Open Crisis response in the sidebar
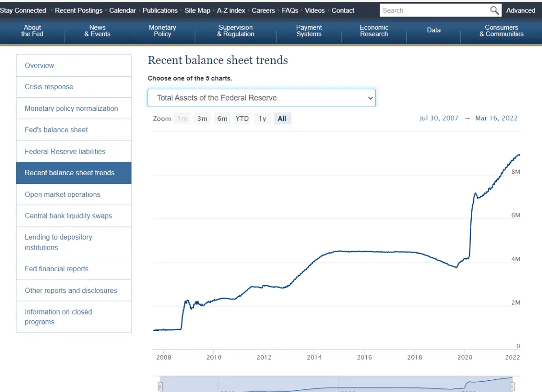This screenshot has height=392, width=542. click(x=49, y=87)
